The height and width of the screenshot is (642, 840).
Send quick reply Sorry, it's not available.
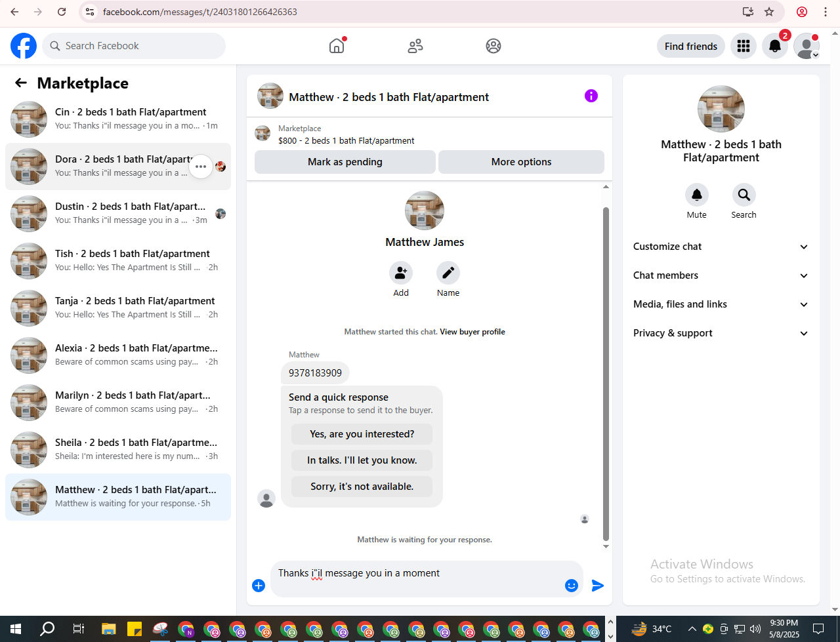point(362,487)
